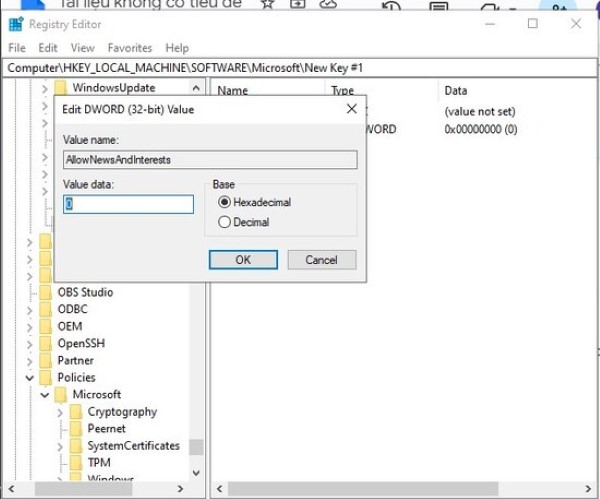600x499 pixels.
Task: Expand the SystemCertificates key
Action: (60, 445)
